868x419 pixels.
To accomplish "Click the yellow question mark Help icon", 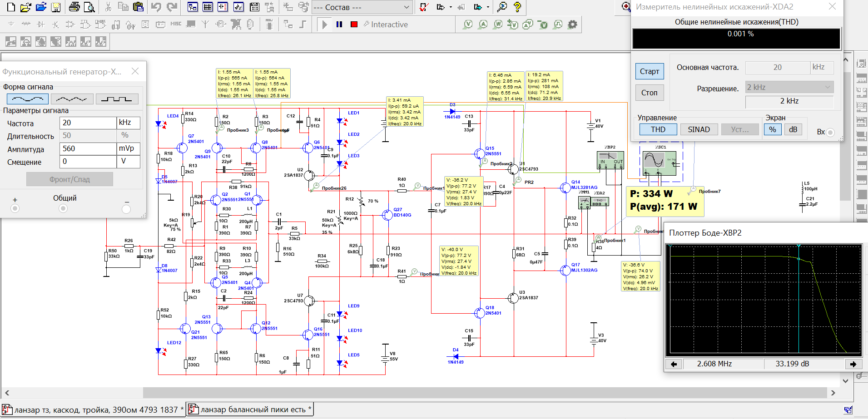I will point(517,7).
